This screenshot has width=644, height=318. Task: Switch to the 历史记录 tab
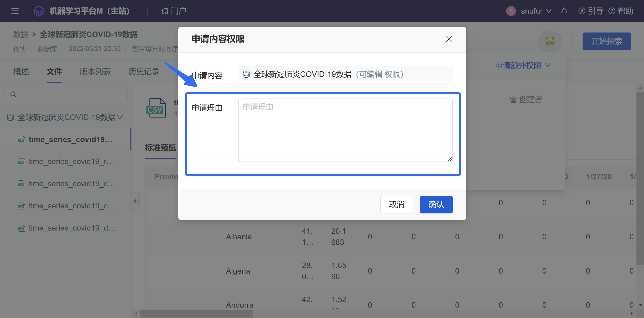coord(144,72)
